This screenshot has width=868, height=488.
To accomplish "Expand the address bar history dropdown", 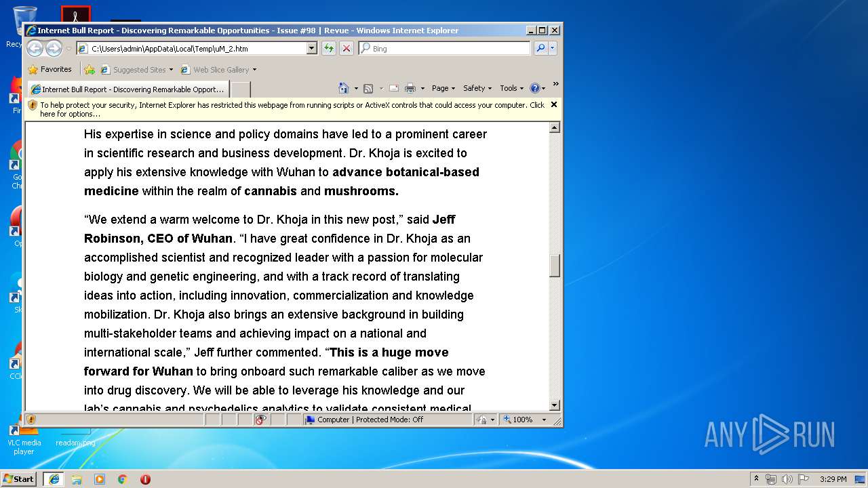I will coord(312,48).
